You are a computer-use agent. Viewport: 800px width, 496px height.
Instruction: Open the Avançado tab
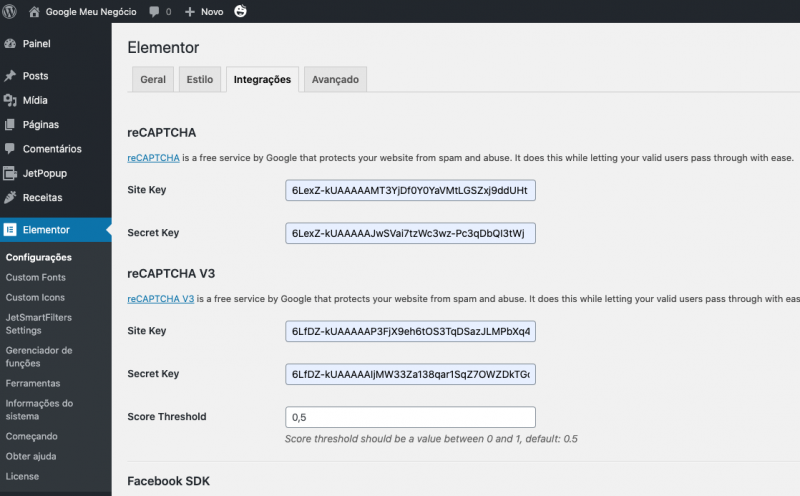(335, 80)
